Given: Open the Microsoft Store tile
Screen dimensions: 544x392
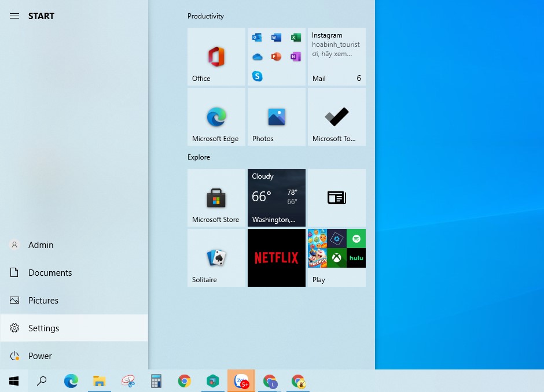Looking at the screenshot, I should (216, 198).
